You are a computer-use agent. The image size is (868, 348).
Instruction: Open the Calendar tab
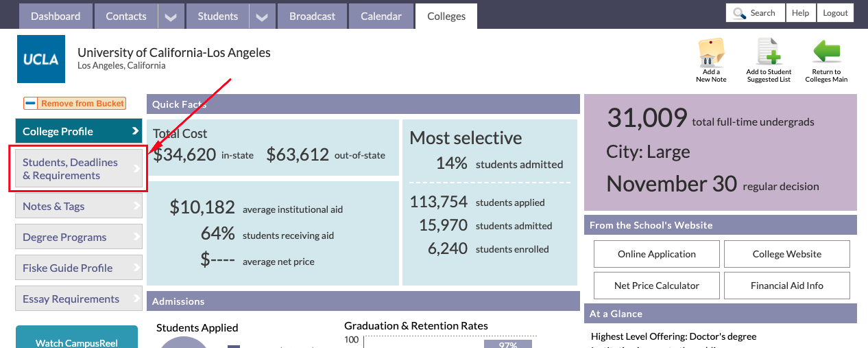(381, 16)
